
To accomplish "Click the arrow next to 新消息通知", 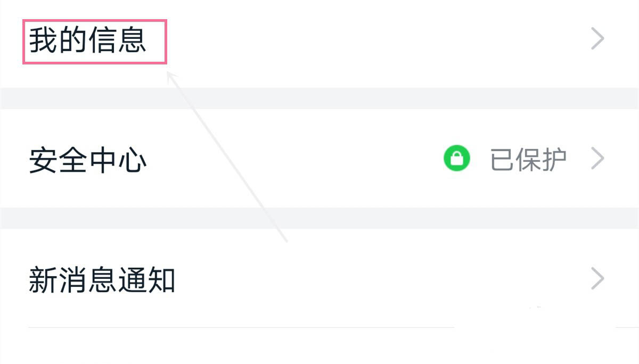I will pyautogui.click(x=598, y=278).
